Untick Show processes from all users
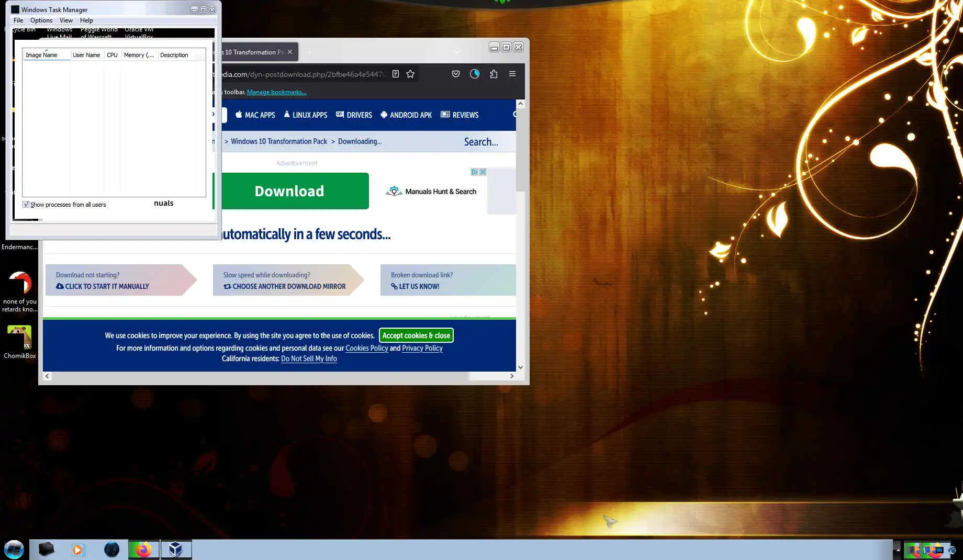The width and height of the screenshot is (963, 560). 26,205
